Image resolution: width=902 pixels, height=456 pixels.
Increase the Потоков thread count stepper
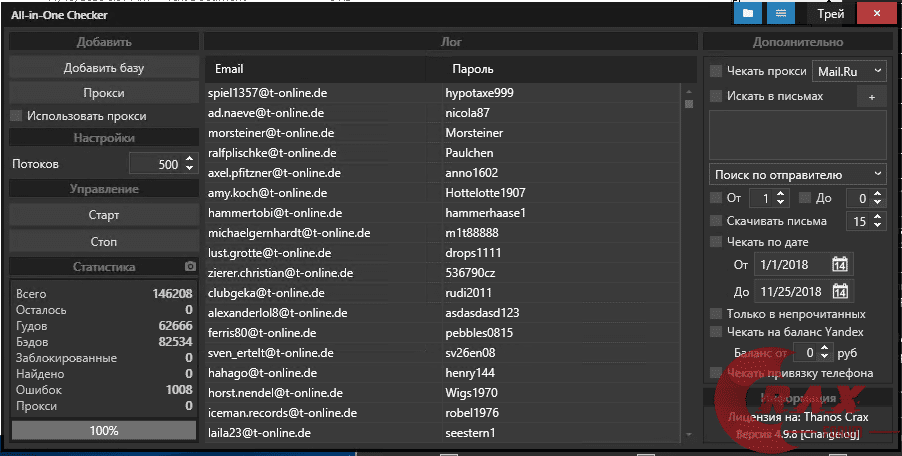click(189, 159)
